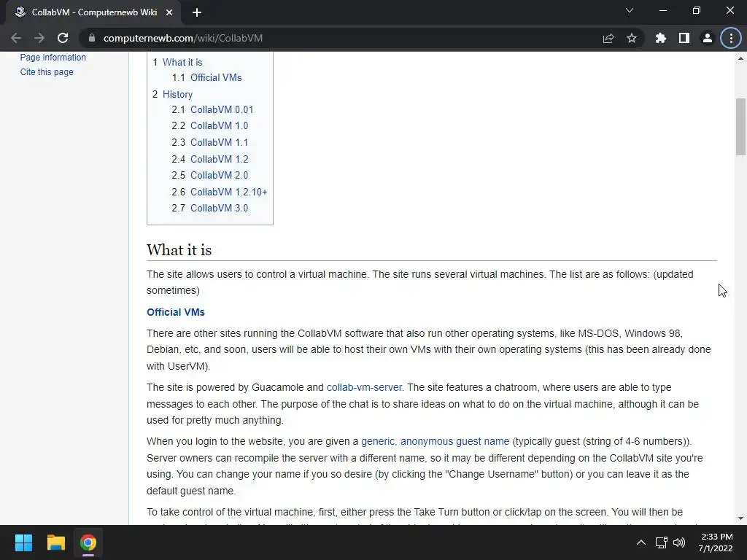747x560 pixels.
Task: Jump to 1.1 Official VMs in contents
Action: point(206,77)
